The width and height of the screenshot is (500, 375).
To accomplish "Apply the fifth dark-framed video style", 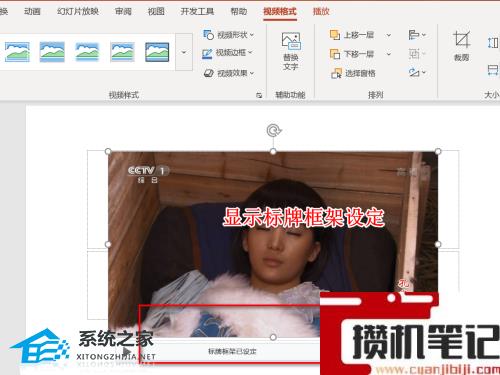I will coord(157,52).
